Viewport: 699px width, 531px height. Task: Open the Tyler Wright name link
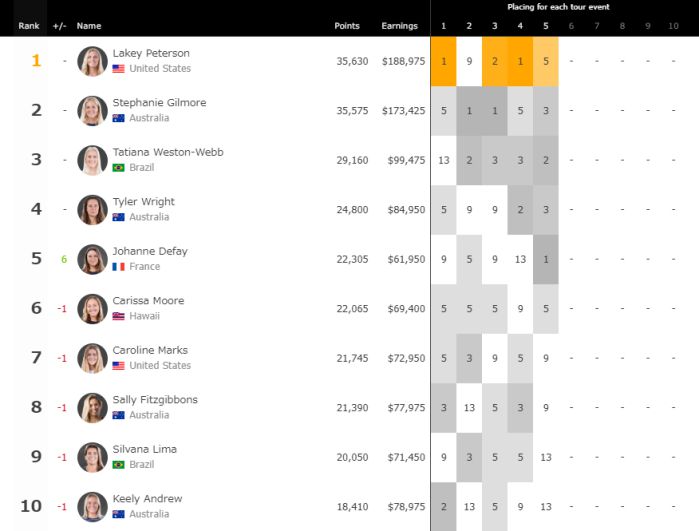(x=143, y=202)
